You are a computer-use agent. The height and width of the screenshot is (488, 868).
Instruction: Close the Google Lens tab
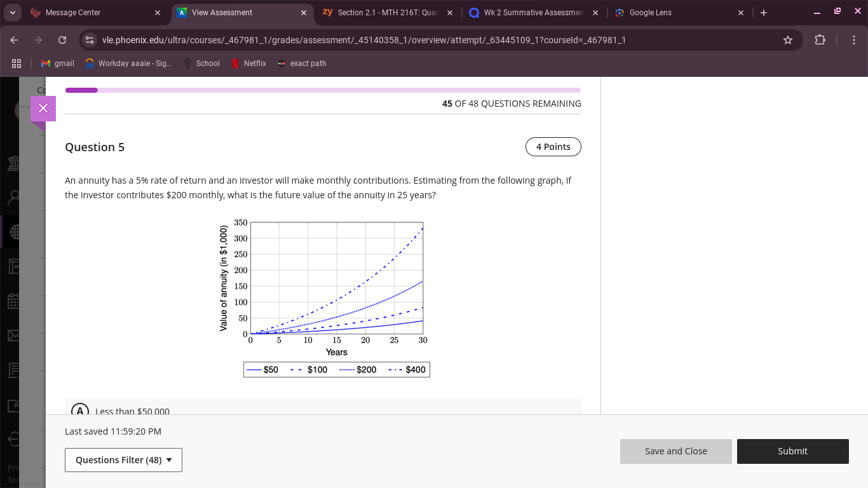point(741,13)
